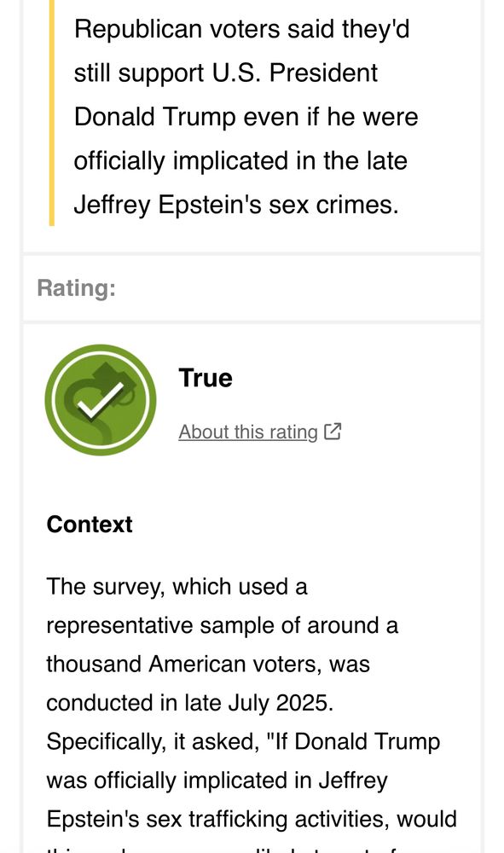Screen dimensions: 504x853
Task: Open the About this rating link
Action: point(248,432)
